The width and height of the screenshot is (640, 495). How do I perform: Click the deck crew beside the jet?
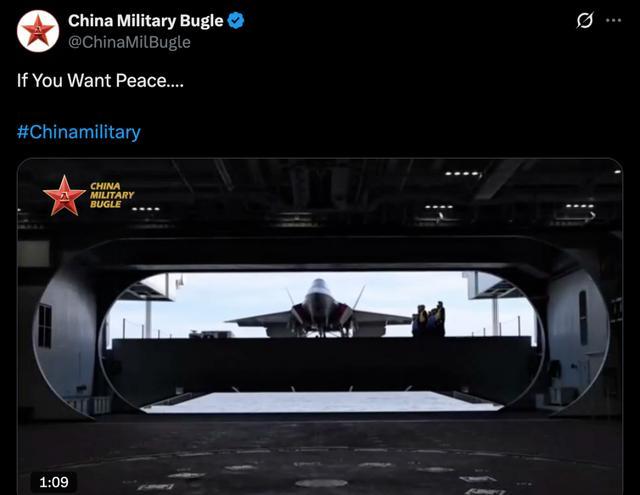429,319
